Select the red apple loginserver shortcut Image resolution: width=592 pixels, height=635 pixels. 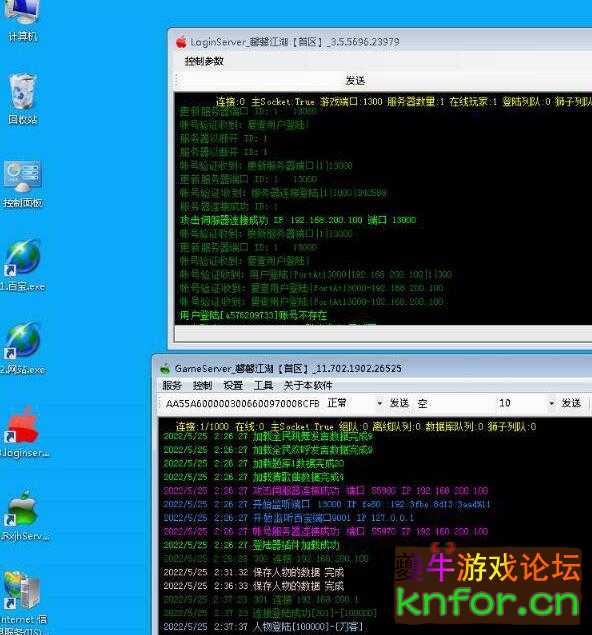pos(23,431)
